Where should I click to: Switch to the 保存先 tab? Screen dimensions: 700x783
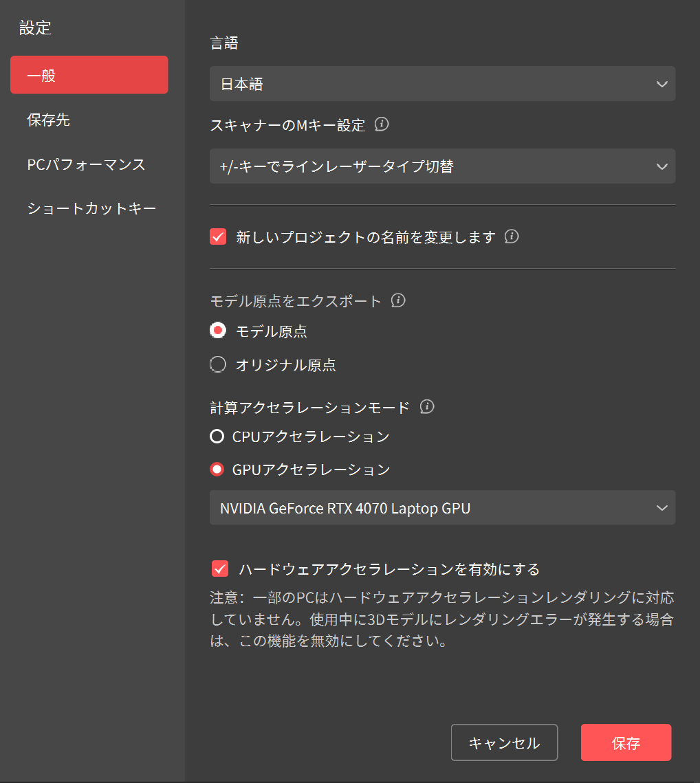point(49,120)
